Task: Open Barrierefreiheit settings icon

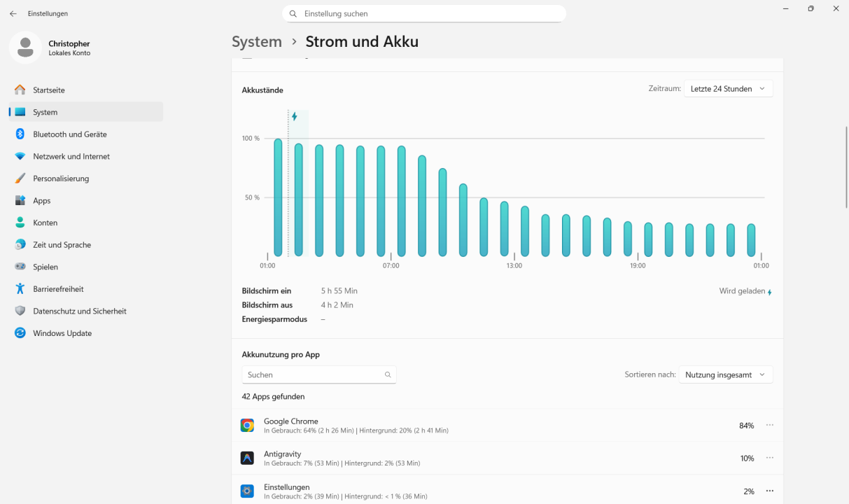Action: pos(20,288)
